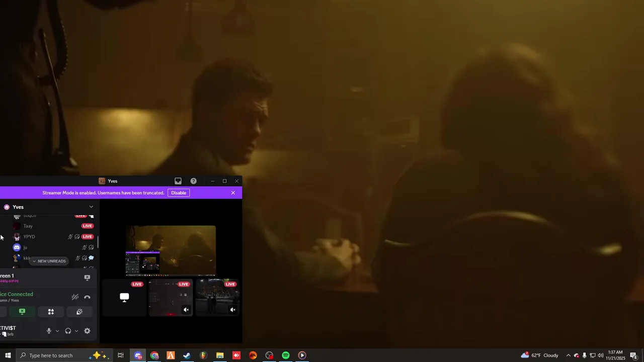Image resolution: width=644 pixels, height=362 pixels.
Task: Open Discord from the taskbar
Action: point(138,355)
